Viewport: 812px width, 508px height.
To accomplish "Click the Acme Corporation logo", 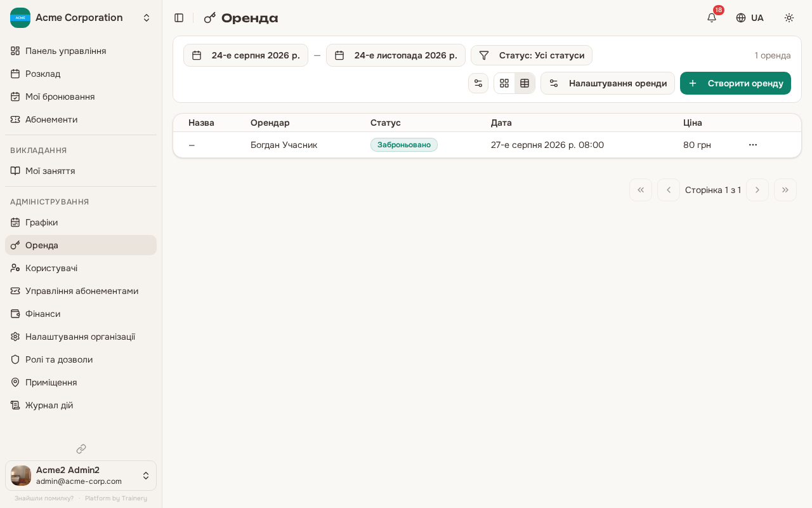I will click(x=20, y=18).
